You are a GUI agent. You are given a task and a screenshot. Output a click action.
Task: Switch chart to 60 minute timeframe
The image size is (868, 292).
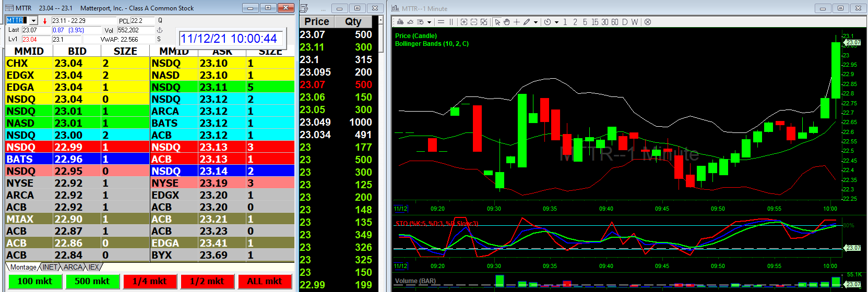(x=615, y=22)
